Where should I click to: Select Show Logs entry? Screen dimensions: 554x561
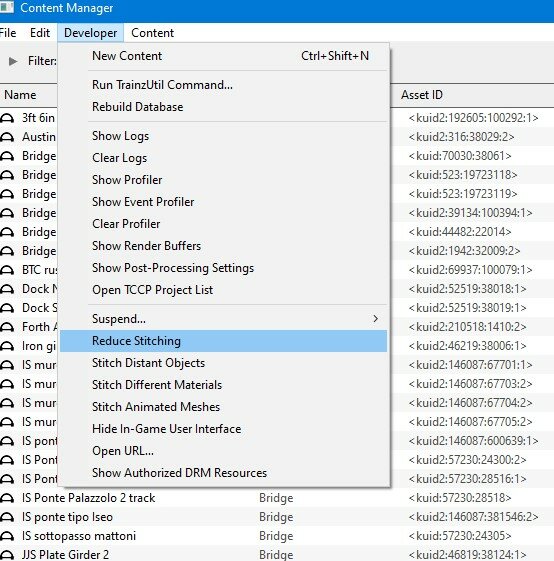223,136
